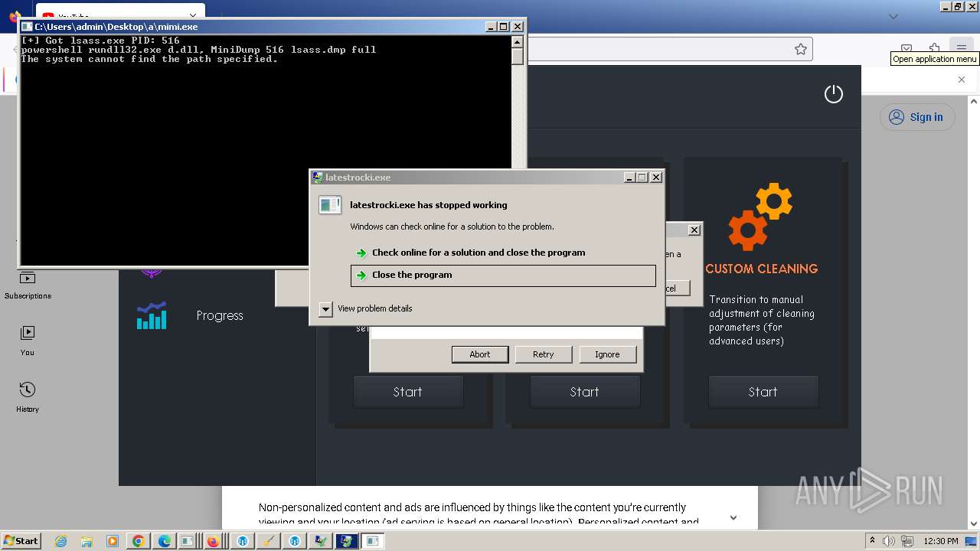
Task: Close the latestrocki.exe crash dialog
Action: coord(656,177)
